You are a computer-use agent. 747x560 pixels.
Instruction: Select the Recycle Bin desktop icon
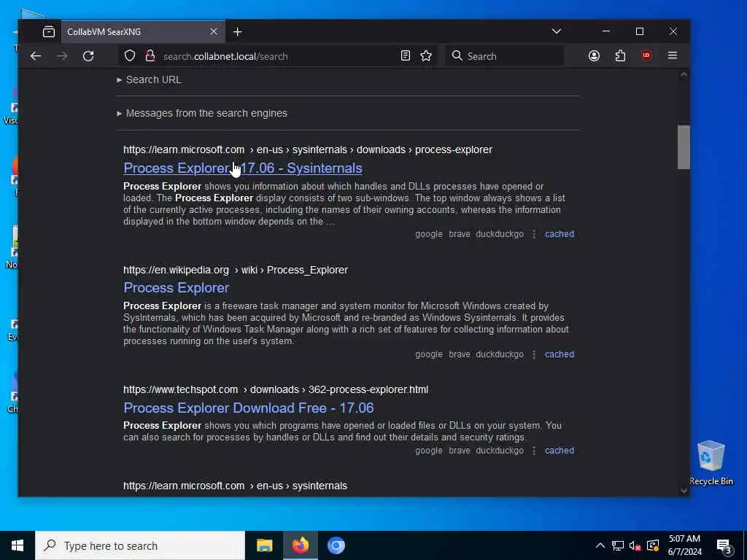pos(711,463)
